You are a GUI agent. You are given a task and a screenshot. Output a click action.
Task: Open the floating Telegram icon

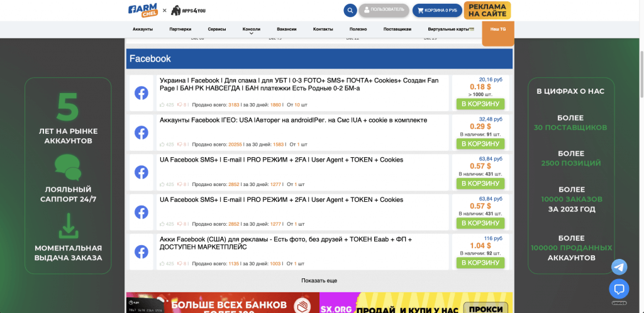[x=619, y=267]
